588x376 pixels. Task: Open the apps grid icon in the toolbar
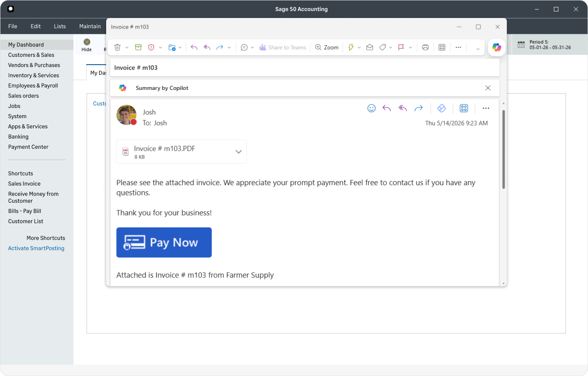[442, 47]
